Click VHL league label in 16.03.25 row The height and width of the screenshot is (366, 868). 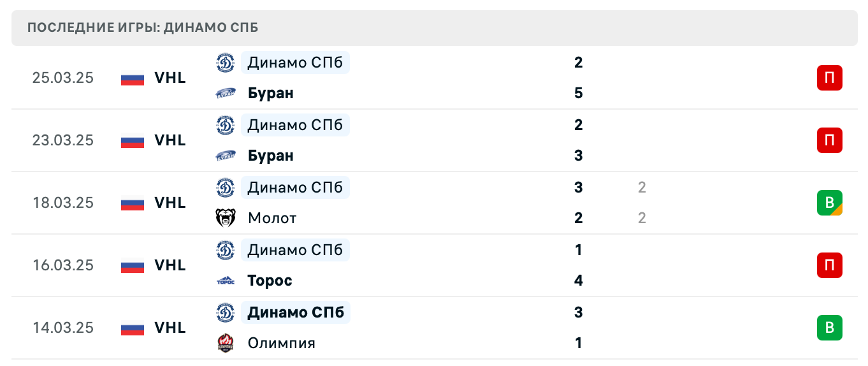tap(170, 265)
